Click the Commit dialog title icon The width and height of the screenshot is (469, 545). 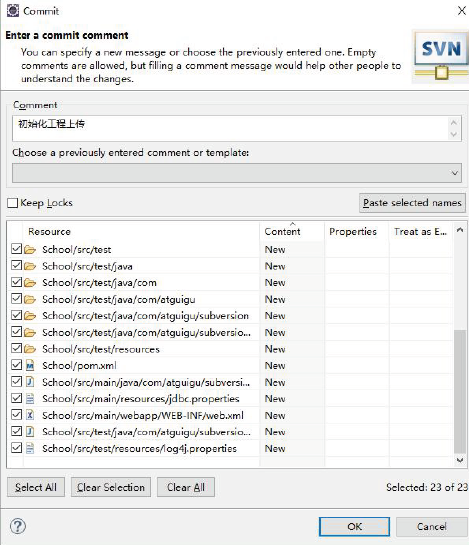[13, 11]
